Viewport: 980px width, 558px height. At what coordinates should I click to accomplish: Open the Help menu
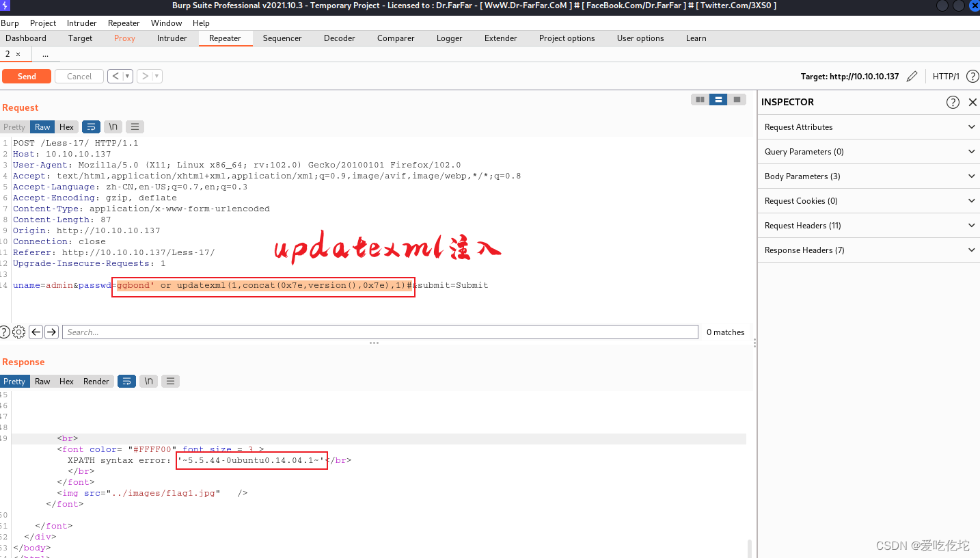[x=201, y=23]
